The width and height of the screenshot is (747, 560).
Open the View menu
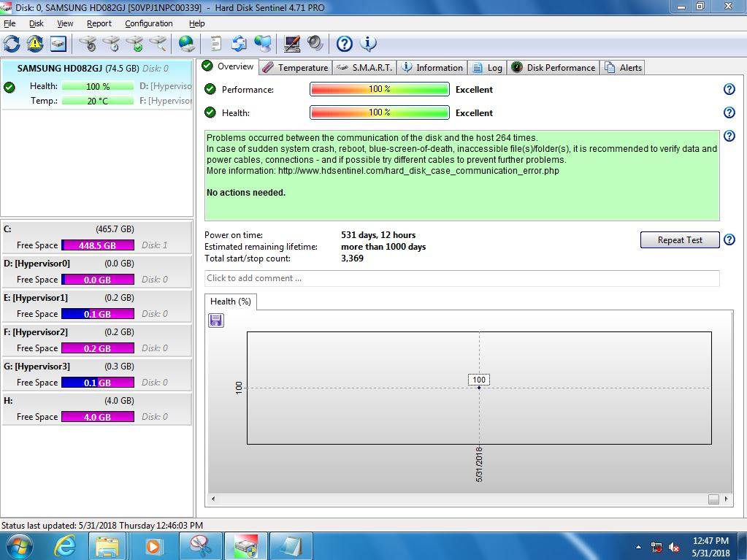pos(65,23)
